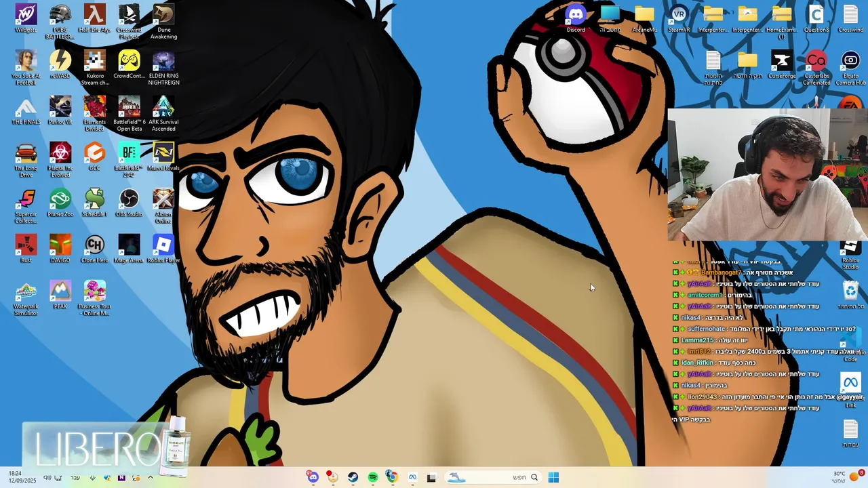The width and height of the screenshot is (868, 488).
Task: Open the CurseForge shortcut
Action: tap(782, 64)
